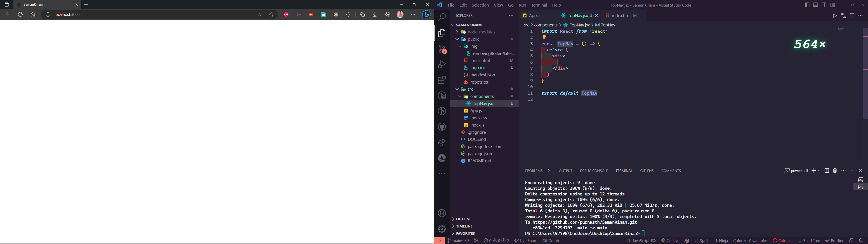Open the Manage gear icon in VS Code
This screenshot has width=868, height=244.
point(442,229)
